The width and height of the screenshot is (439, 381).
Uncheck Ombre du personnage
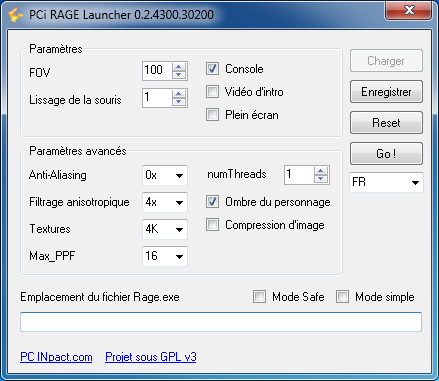(212, 202)
